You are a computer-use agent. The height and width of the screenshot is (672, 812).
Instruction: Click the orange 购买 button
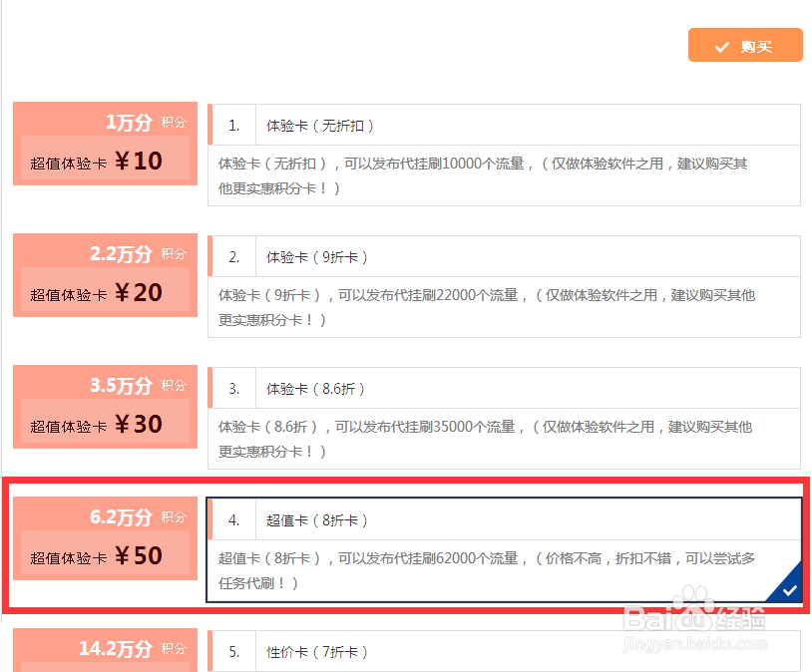[x=745, y=45]
